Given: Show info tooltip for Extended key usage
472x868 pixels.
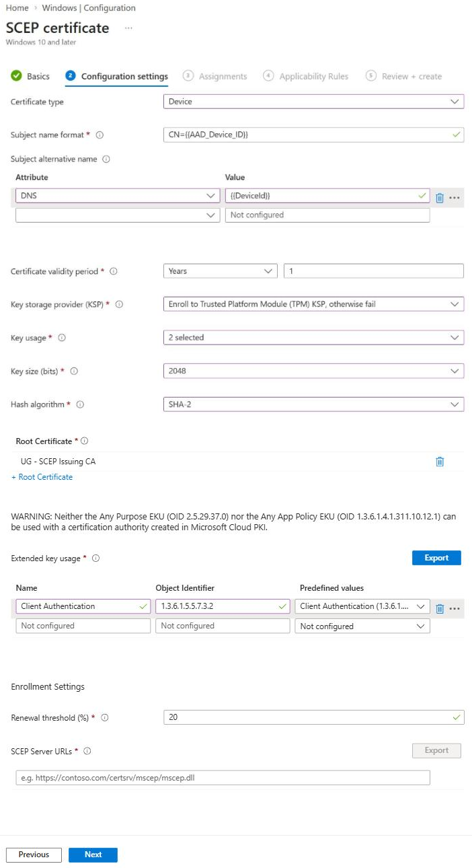Looking at the screenshot, I should click(95, 558).
